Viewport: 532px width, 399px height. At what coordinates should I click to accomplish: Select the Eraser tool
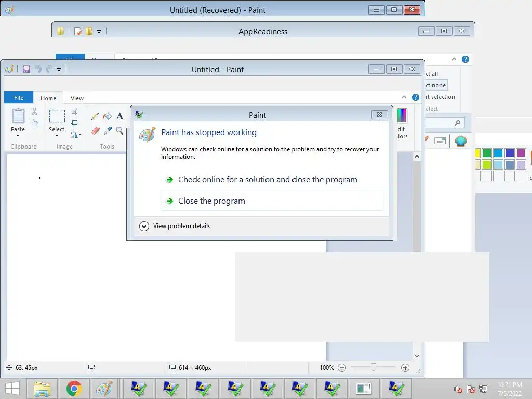(x=96, y=130)
